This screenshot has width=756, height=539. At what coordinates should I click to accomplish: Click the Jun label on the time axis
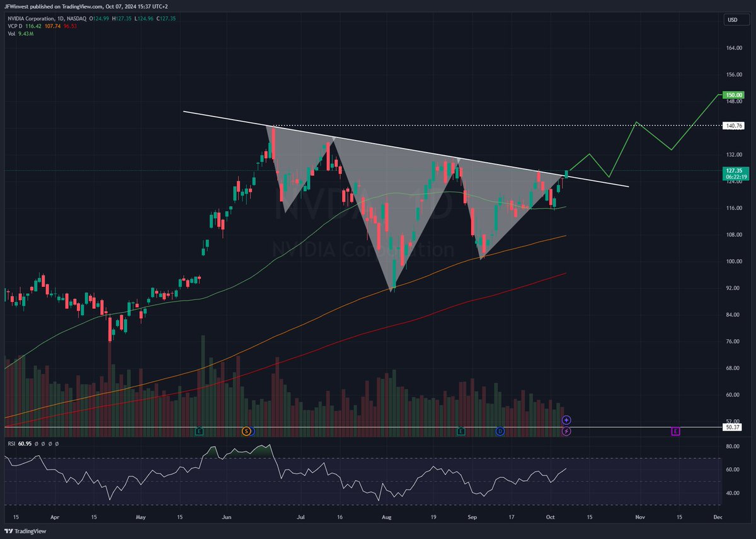[227, 516]
